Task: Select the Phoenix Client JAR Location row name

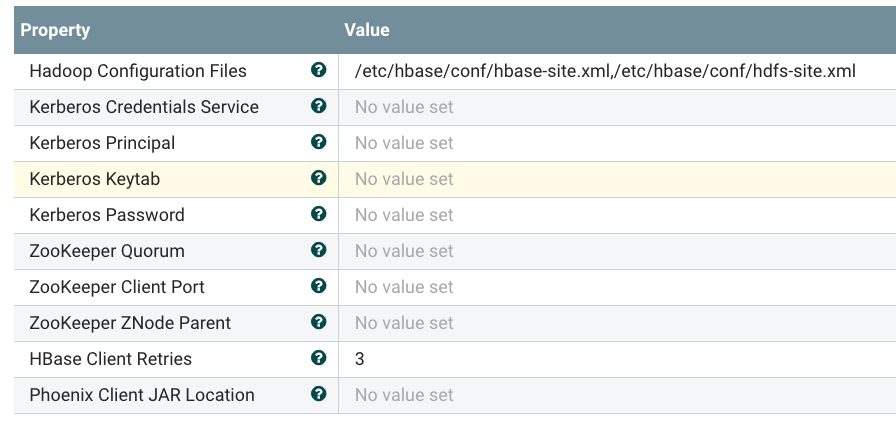Action: (x=142, y=395)
